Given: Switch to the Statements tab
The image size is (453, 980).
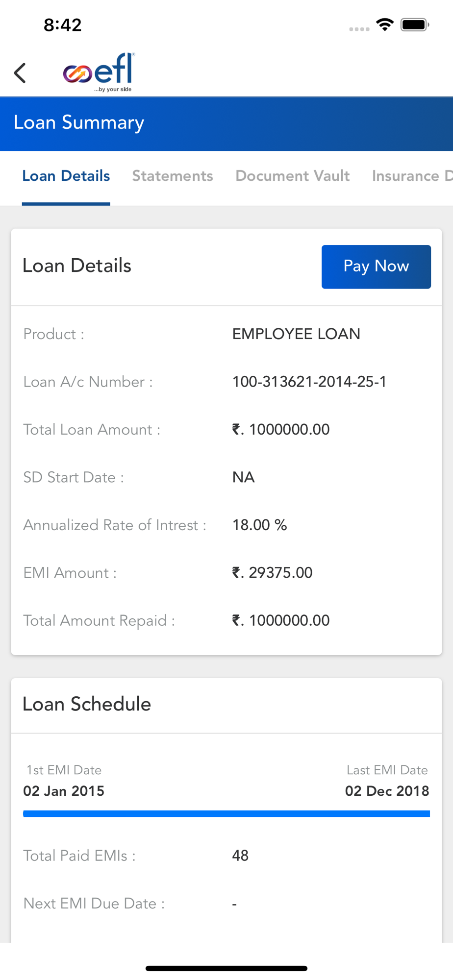Looking at the screenshot, I should tap(173, 176).
